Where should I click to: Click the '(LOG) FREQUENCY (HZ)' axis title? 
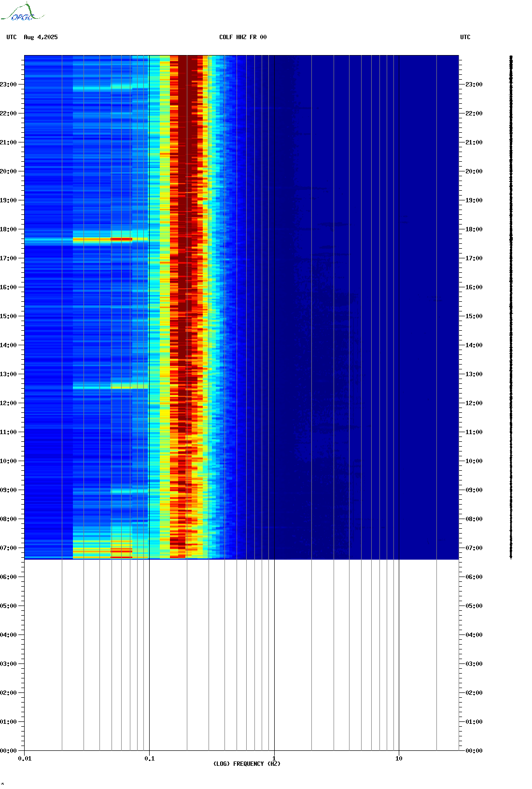coord(247,764)
